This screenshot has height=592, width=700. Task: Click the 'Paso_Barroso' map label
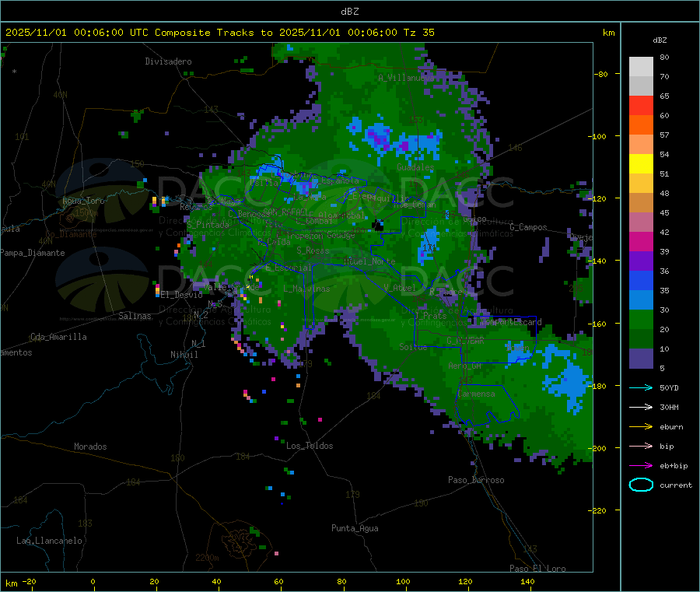coord(476,481)
